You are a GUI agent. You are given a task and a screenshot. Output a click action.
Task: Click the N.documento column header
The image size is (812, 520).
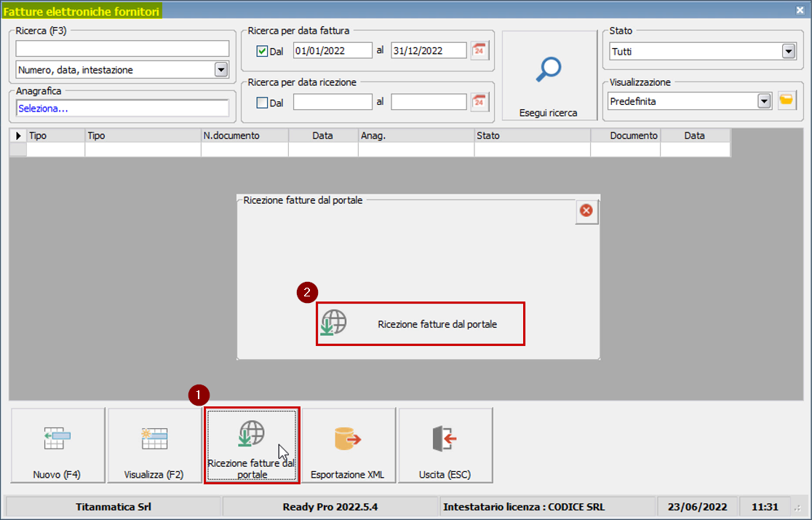(244, 135)
